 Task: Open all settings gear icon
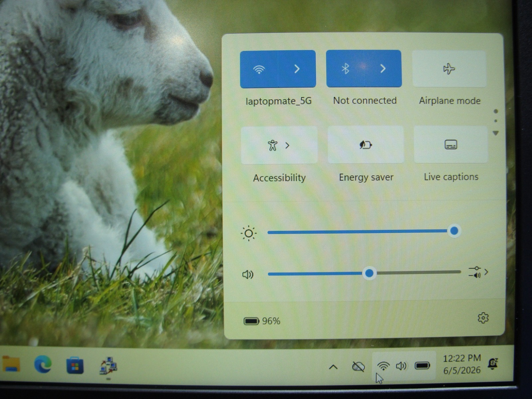click(x=483, y=318)
